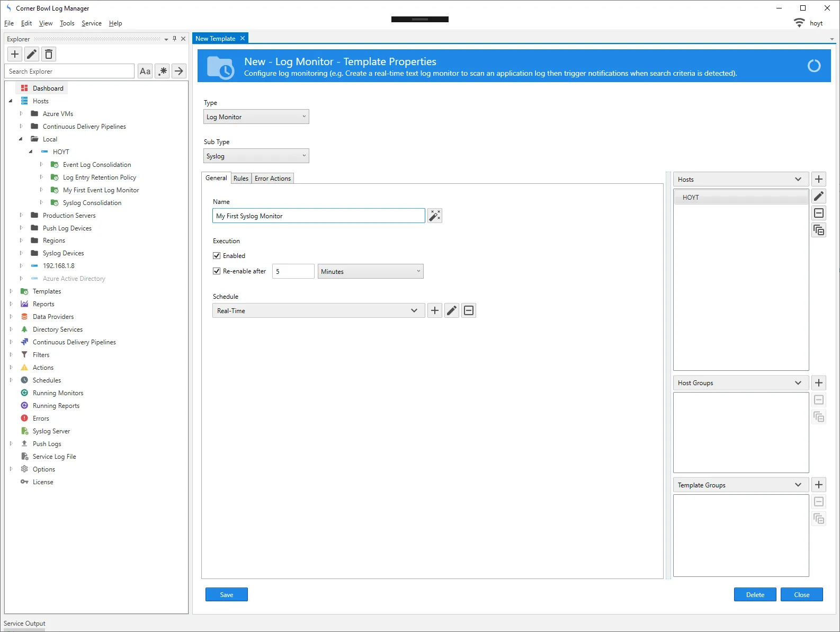The width and height of the screenshot is (840, 632).
Task: Click the Explorer delete trash icon
Action: pyautogui.click(x=49, y=54)
